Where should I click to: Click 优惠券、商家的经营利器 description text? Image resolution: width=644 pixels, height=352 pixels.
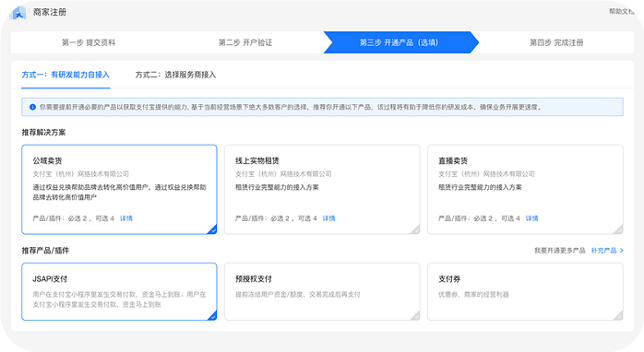point(473,295)
